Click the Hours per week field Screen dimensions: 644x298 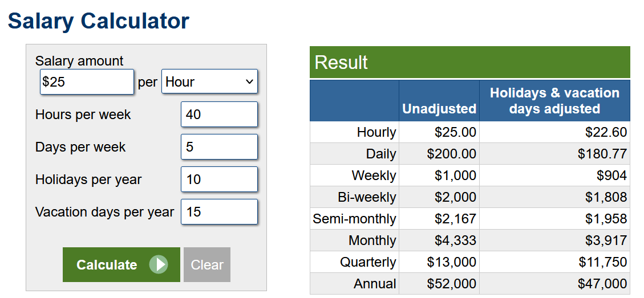tap(219, 115)
